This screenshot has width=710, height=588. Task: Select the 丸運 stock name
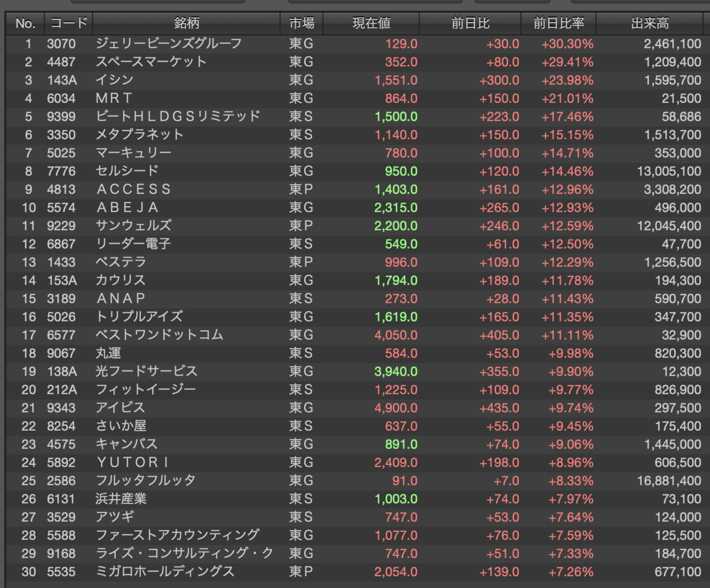coord(108,353)
